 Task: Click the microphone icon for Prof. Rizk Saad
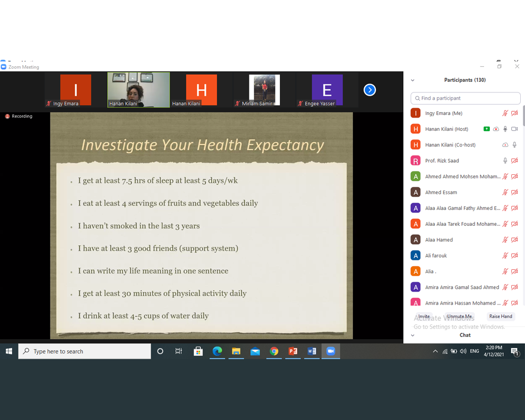505,161
